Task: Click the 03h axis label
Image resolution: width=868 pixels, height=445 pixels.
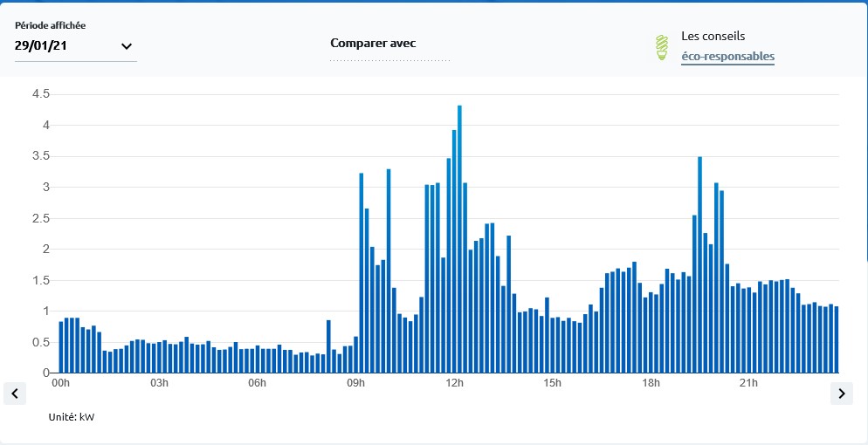Action: pyautogui.click(x=160, y=383)
